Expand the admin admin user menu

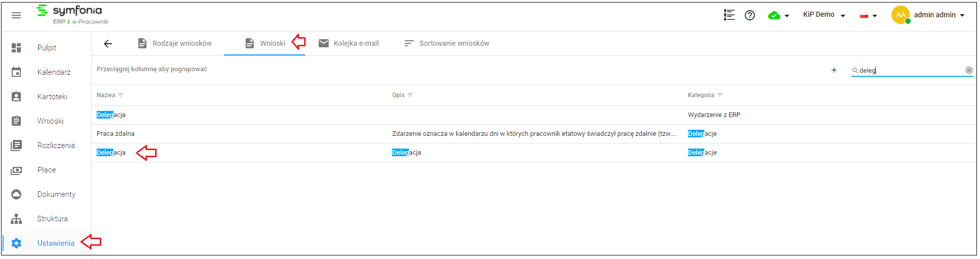(x=928, y=15)
